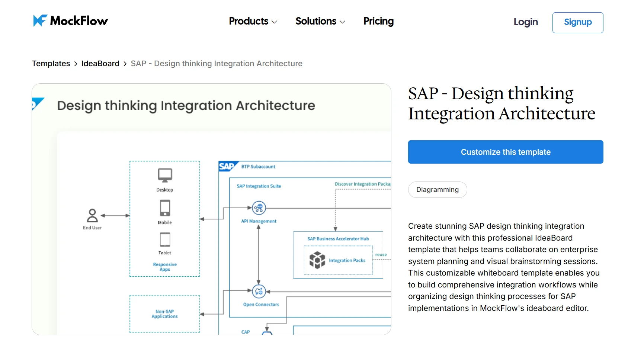Screen dimensions: 644x357
Task: Open the Products dropdown menu
Action: pyautogui.click(x=253, y=21)
